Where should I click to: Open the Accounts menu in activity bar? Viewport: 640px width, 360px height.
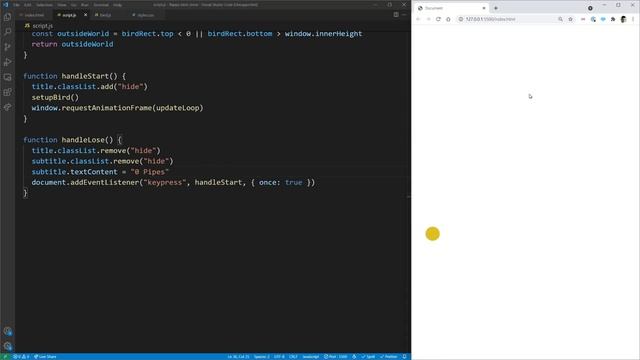tap(7, 331)
